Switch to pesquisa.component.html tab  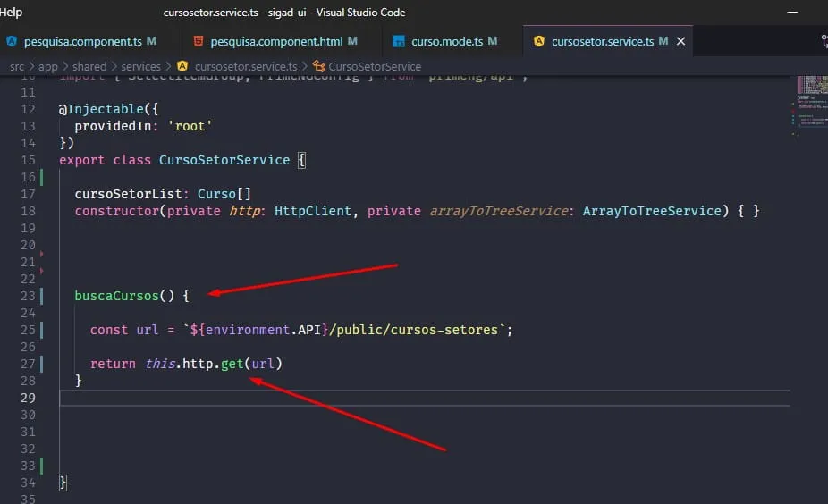pos(276,41)
